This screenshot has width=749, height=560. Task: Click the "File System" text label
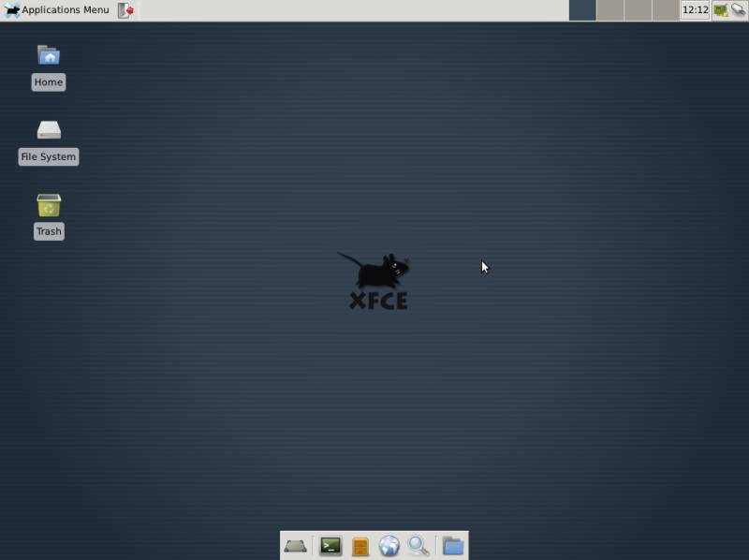pyautogui.click(x=48, y=157)
